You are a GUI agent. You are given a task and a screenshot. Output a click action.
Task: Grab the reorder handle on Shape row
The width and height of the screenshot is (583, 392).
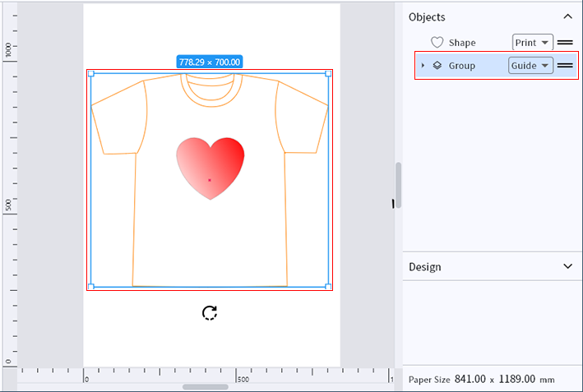tap(565, 43)
